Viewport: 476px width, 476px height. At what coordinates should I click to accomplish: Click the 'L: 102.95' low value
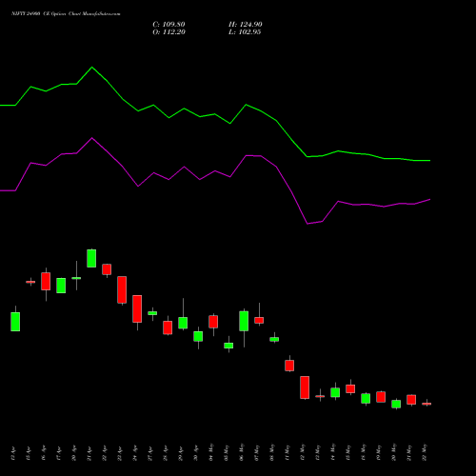245,32
